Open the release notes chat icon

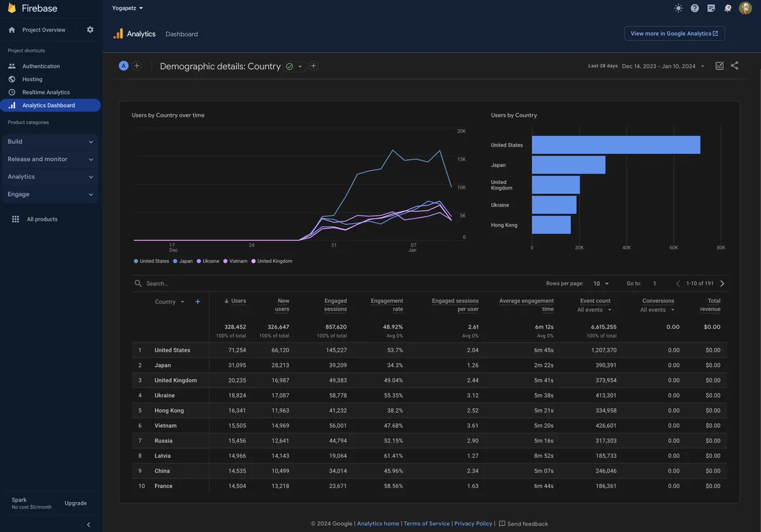click(x=712, y=8)
